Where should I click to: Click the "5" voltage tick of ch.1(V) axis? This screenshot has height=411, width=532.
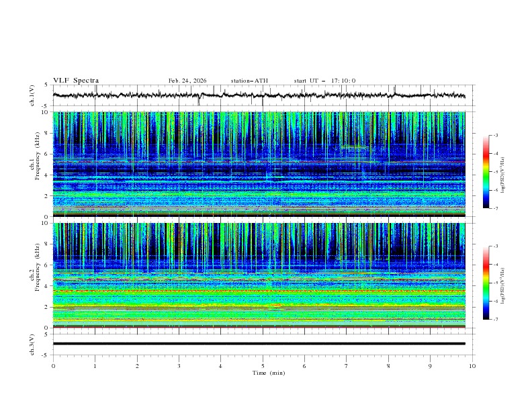coord(46,85)
